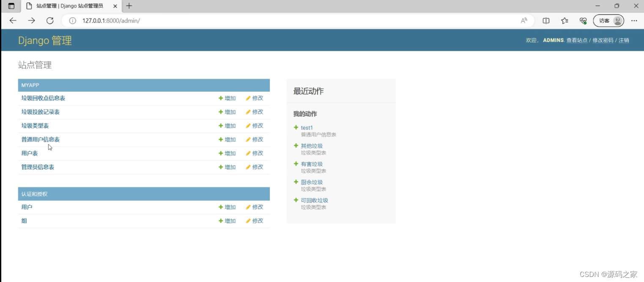Click 增加 for 用户 under 认证和授权

click(227, 207)
